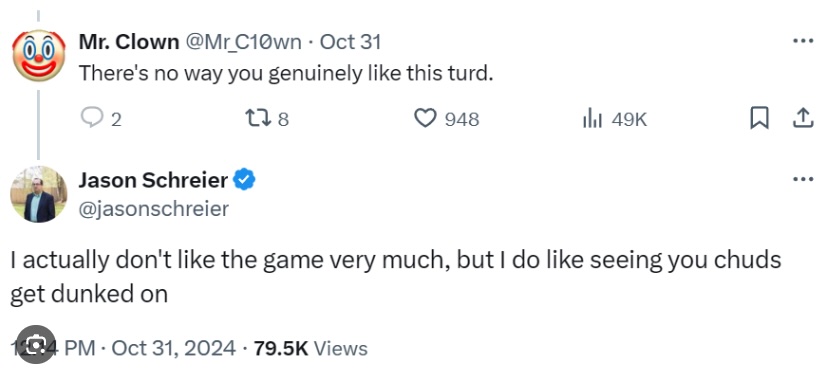Click the Jason Schreier display name
The width and height of the screenshot is (832, 371).
pos(153,180)
